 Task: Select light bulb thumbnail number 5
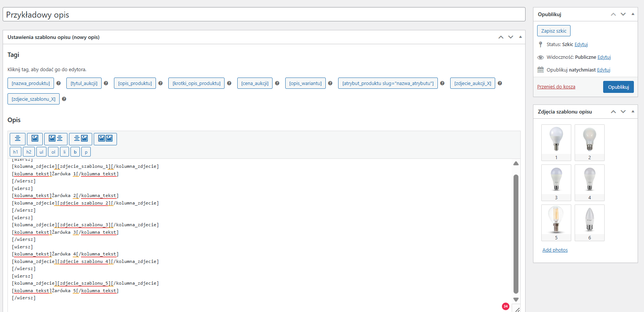[556, 221]
